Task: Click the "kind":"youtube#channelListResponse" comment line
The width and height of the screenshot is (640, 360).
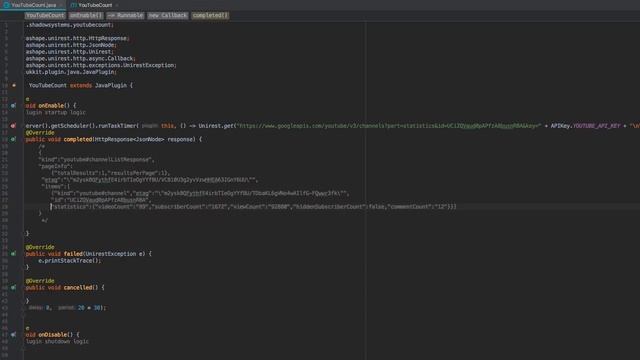Action: point(96,160)
